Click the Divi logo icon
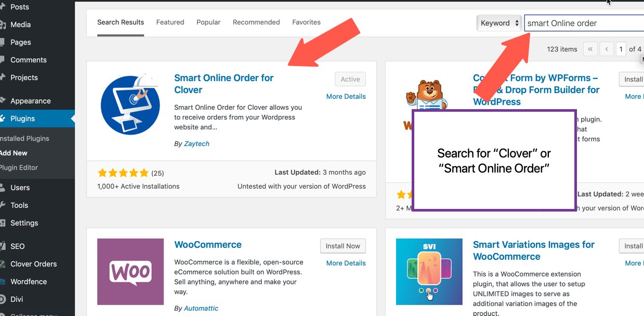Screen dimensions: 644x316 pos(2,299)
